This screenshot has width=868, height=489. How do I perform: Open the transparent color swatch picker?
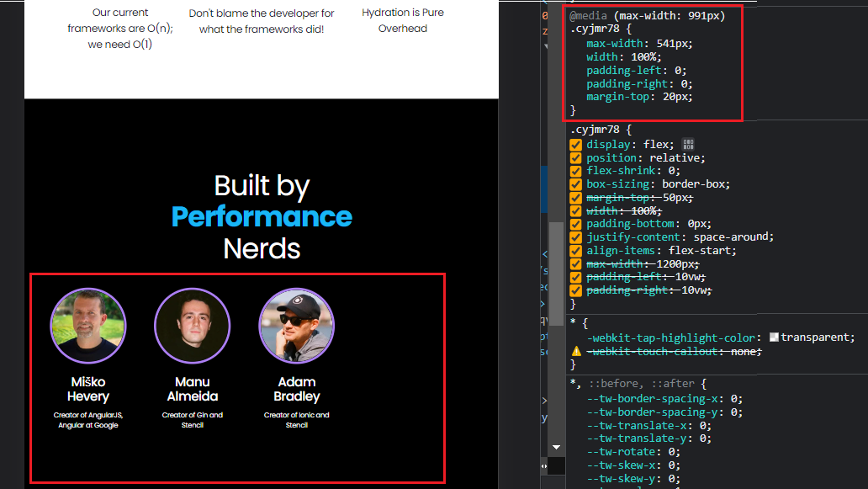pos(774,338)
